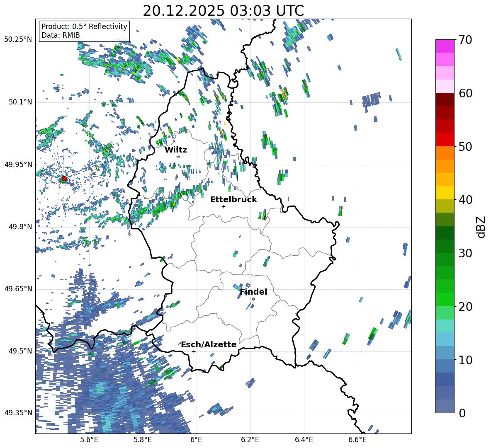The height and width of the screenshot is (448, 491).
Task: Pick the bright green 20 dBZ colorbar segment
Action: (445, 300)
